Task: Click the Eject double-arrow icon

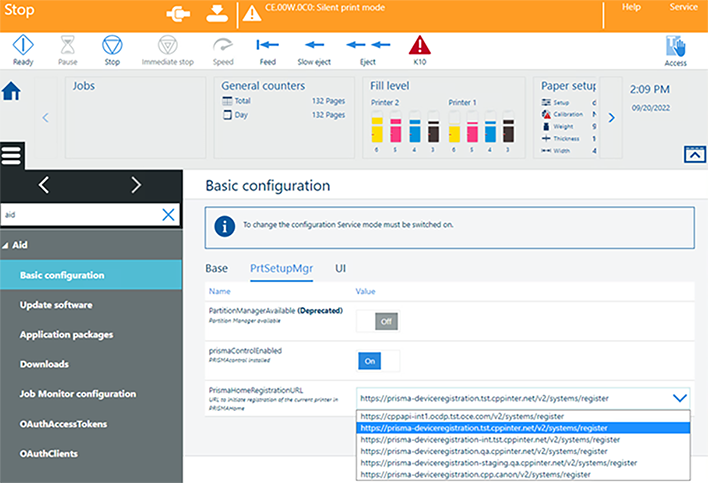Action: [368, 45]
